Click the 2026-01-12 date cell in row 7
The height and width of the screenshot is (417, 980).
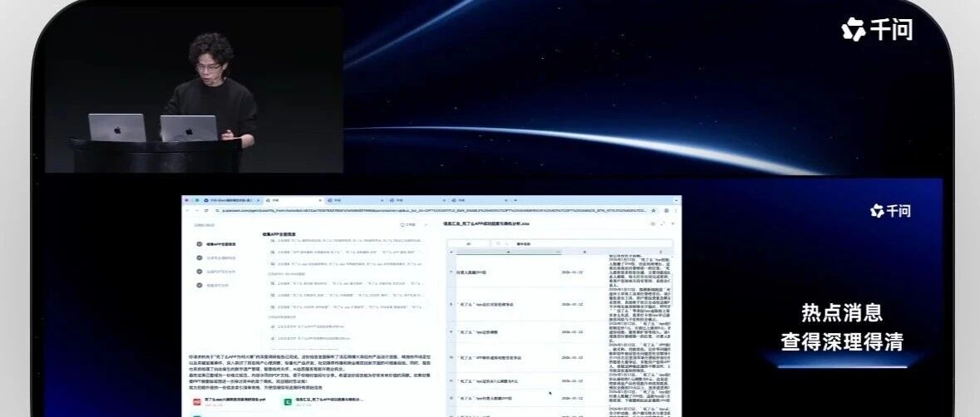point(584,272)
